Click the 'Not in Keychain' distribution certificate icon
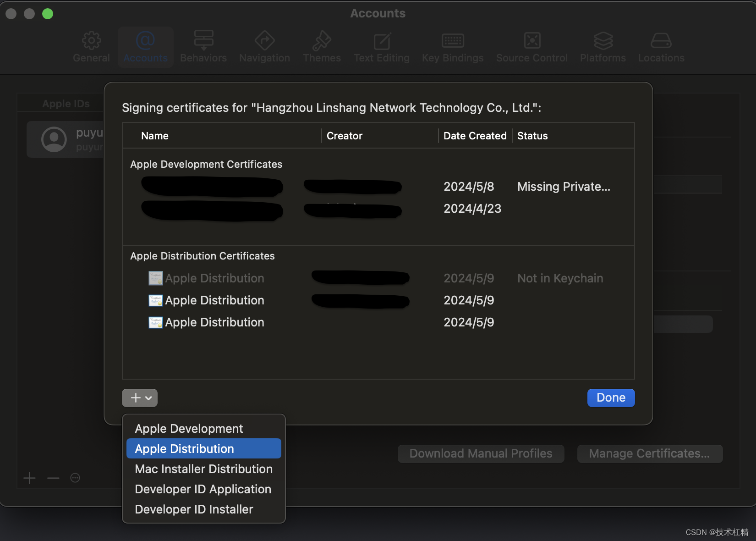This screenshot has width=756, height=541. (156, 278)
